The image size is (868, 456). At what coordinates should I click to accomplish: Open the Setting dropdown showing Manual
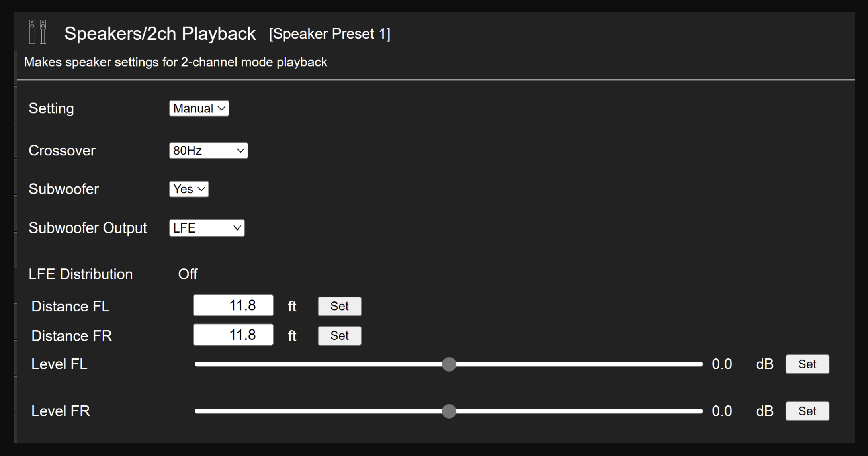tap(199, 108)
